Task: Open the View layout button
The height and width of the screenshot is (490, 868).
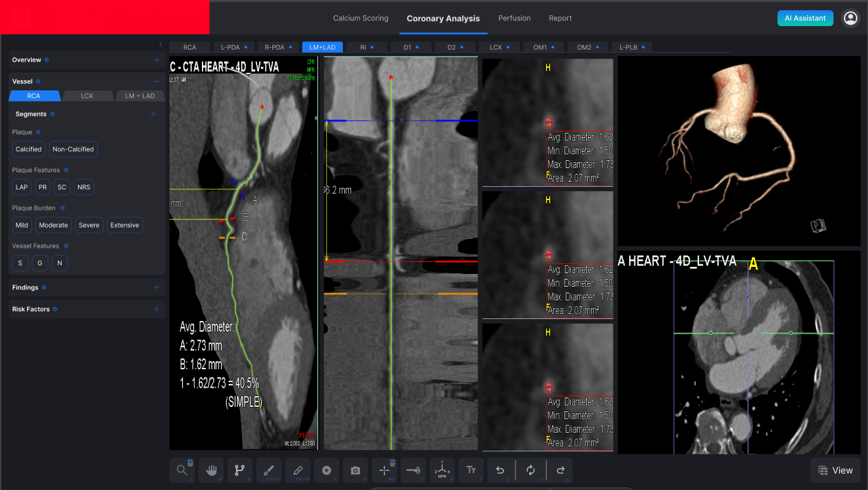Action: click(x=835, y=470)
